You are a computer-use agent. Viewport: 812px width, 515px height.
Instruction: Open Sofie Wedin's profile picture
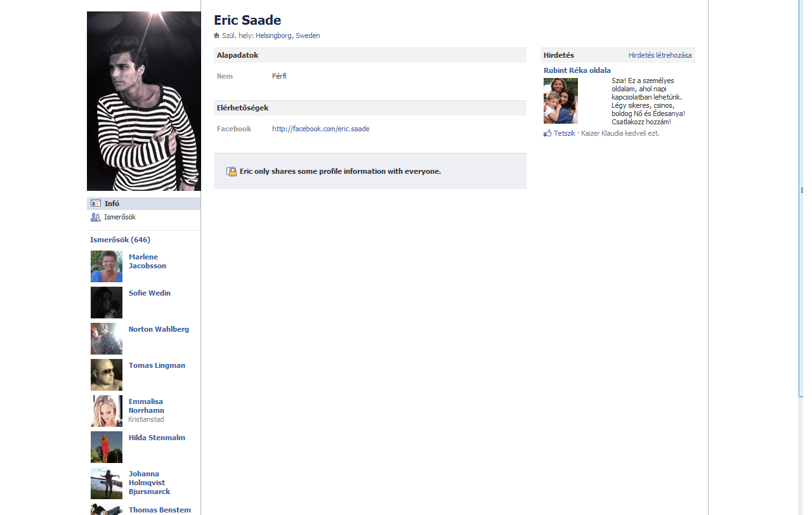pos(107,303)
